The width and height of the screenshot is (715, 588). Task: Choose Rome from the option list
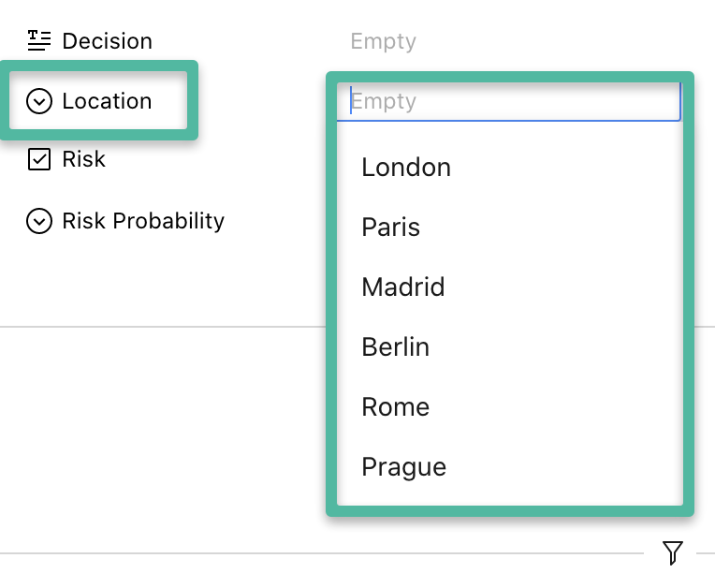395,406
